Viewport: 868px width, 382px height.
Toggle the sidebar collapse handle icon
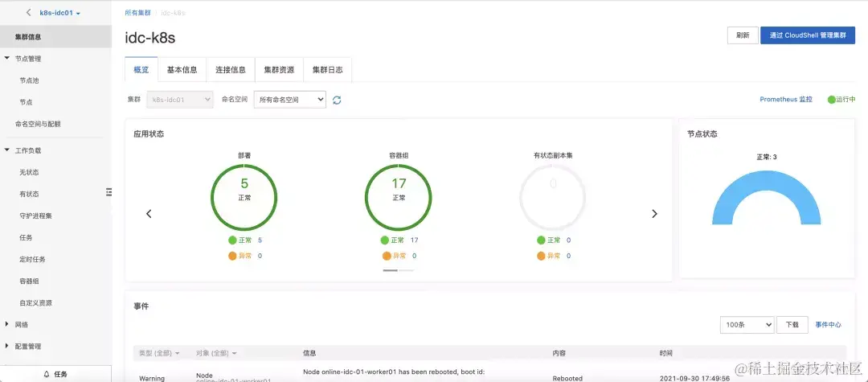click(109, 191)
